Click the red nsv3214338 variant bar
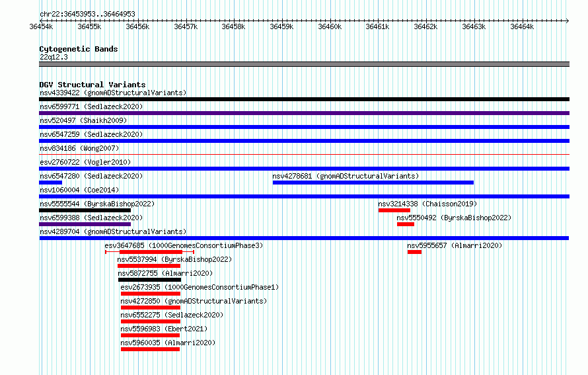The width and height of the screenshot is (588, 375). (394, 210)
